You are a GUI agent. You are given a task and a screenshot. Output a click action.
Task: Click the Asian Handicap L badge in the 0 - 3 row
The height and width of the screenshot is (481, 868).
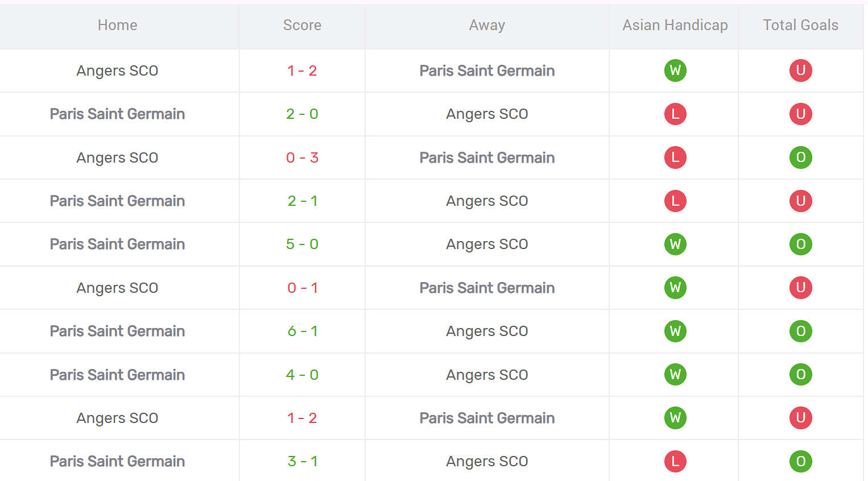(x=675, y=157)
